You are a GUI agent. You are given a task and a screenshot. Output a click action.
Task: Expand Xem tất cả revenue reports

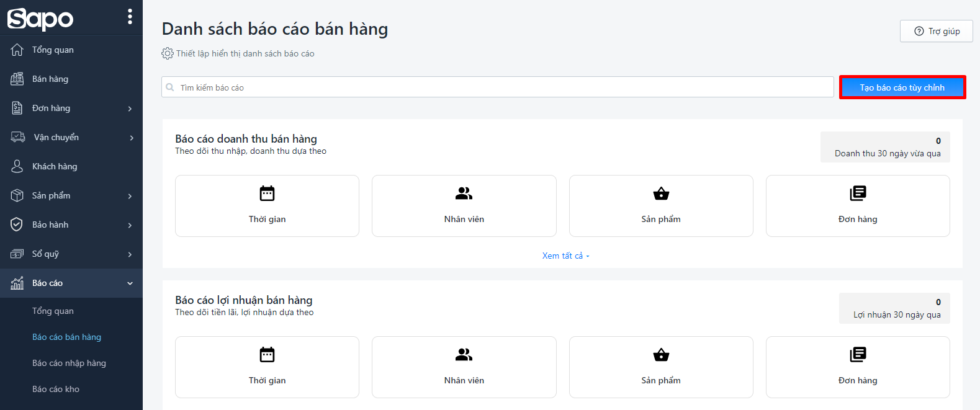[565, 256]
